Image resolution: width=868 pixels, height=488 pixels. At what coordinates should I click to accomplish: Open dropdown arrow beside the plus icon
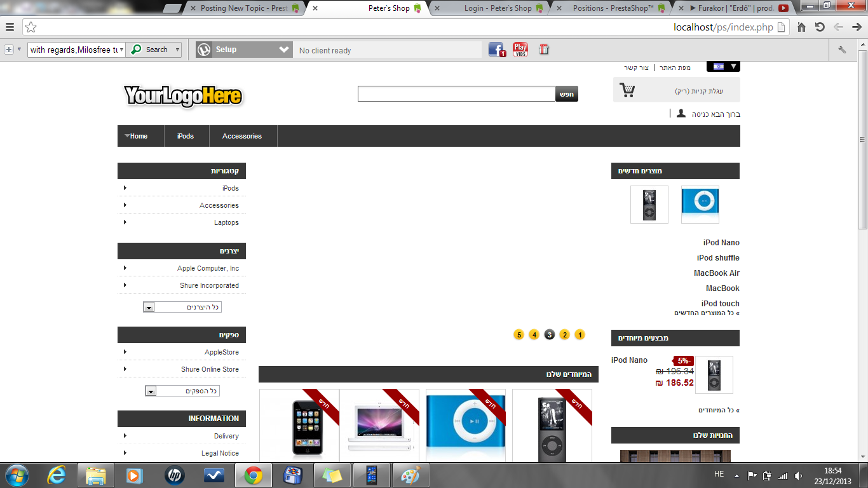click(x=19, y=50)
